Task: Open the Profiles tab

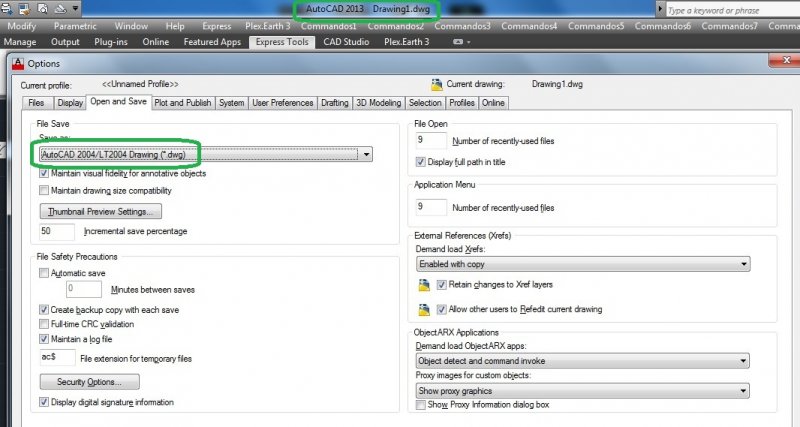Action: tap(462, 103)
